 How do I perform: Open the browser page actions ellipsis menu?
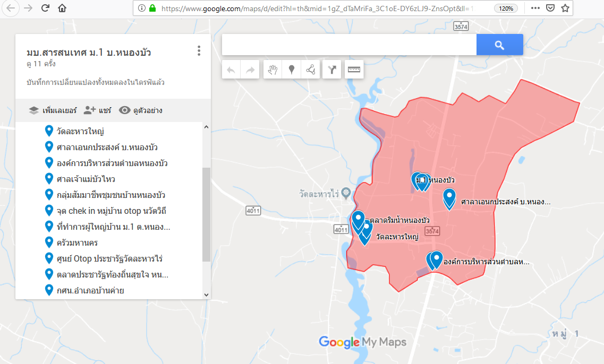tap(535, 8)
